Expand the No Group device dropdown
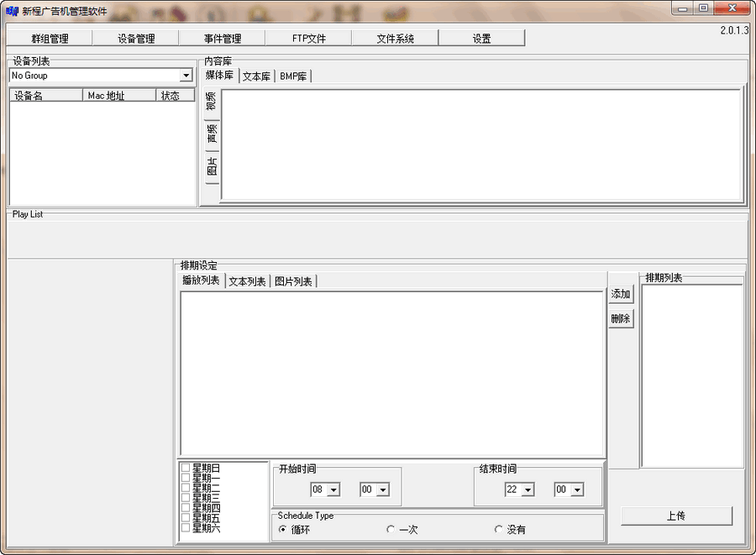This screenshot has width=756, height=555. tap(186, 76)
